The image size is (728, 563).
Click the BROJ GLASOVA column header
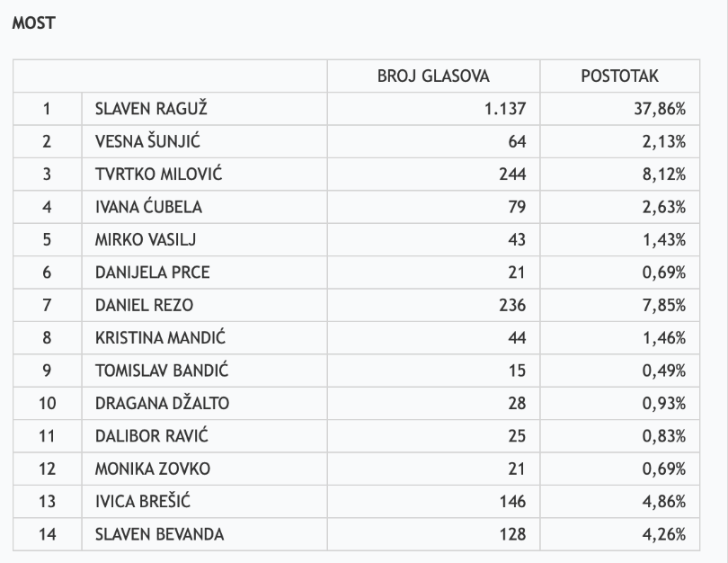pos(433,76)
